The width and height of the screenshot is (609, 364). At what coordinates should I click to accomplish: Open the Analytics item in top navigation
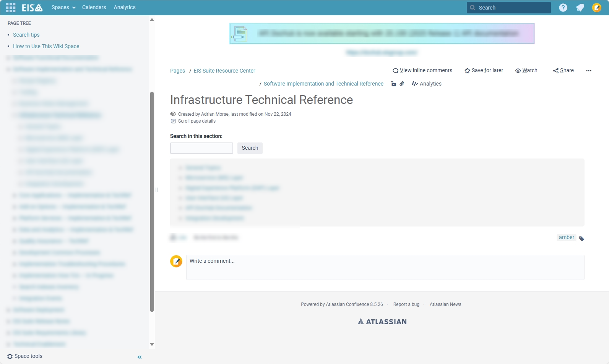click(x=125, y=8)
